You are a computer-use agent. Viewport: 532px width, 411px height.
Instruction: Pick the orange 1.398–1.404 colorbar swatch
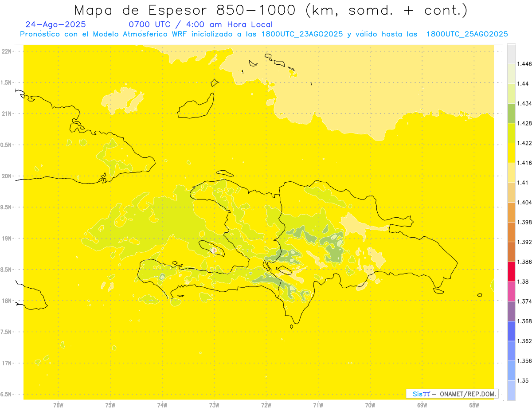coord(511,212)
